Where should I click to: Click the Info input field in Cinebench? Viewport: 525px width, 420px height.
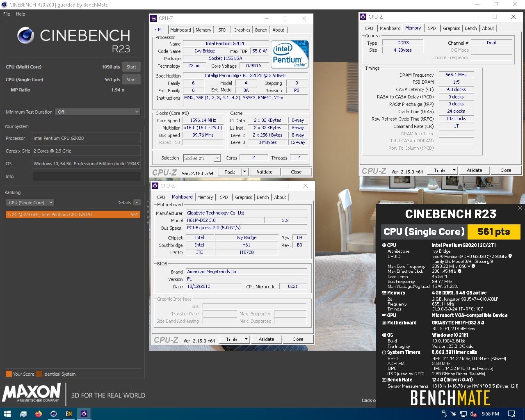click(x=86, y=176)
